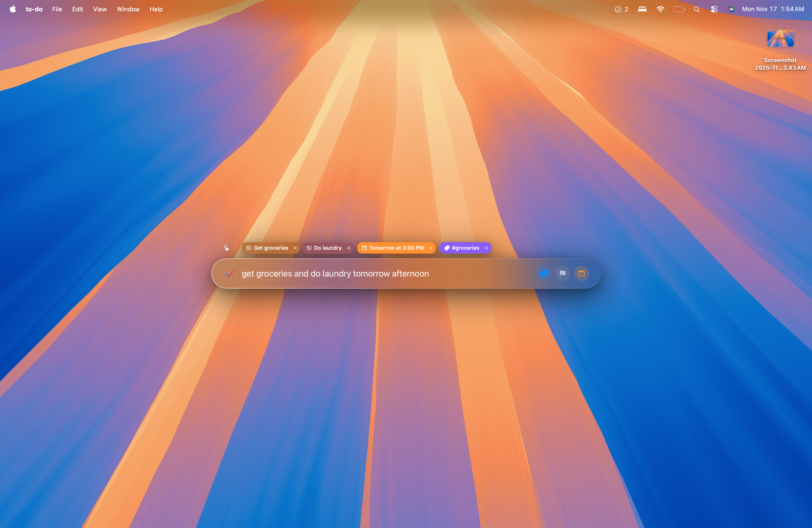This screenshot has height=528, width=812.
Task: Remove the Do laundry chip
Action: pos(348,248)
